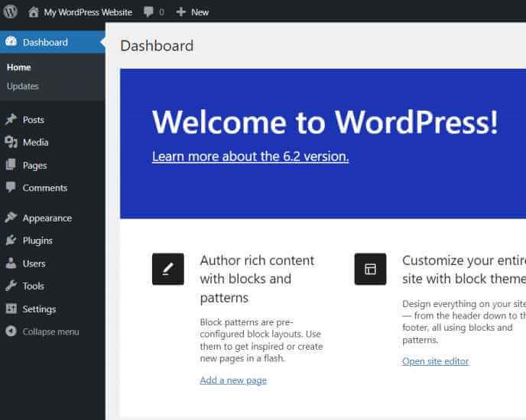Click the Users person icon
The image size is (526, 420).
click(x=11, y=263)
